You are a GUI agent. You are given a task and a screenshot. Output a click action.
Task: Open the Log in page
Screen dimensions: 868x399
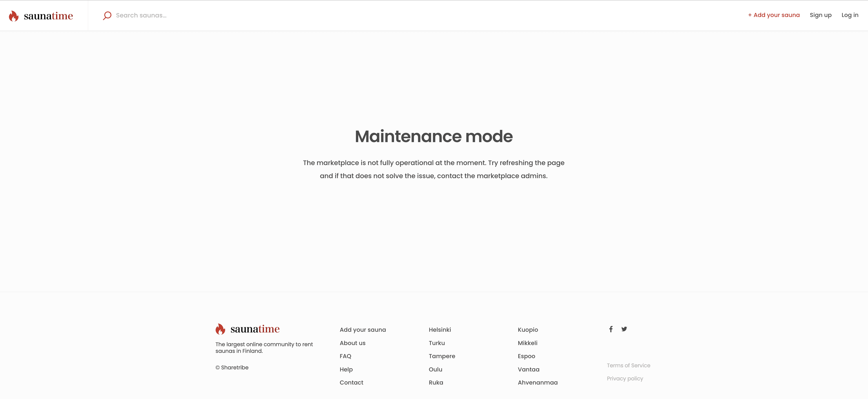[849, 15]
